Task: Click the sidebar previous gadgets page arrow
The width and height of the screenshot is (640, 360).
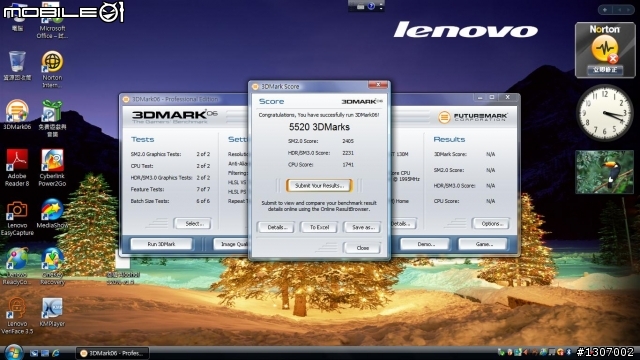Action: pos(620,9)
